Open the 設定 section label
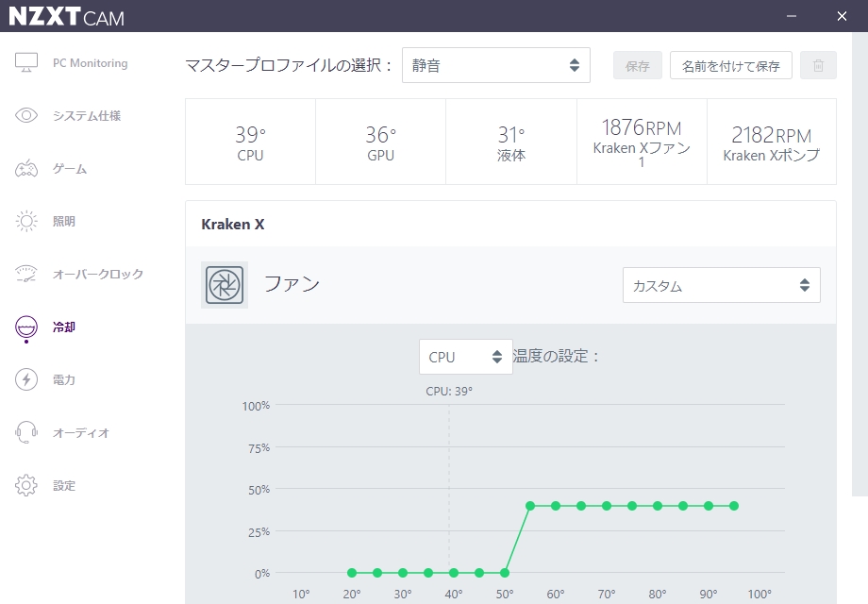Image resolution: width=868 pixels, height=604 pixels. pyautogui.click(x=63, y=485)
